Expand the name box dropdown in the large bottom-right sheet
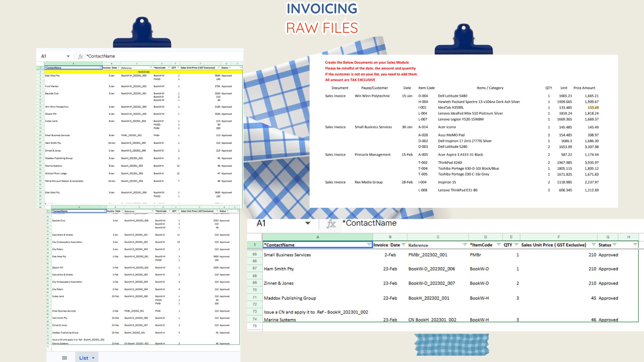 pos(308,223)
